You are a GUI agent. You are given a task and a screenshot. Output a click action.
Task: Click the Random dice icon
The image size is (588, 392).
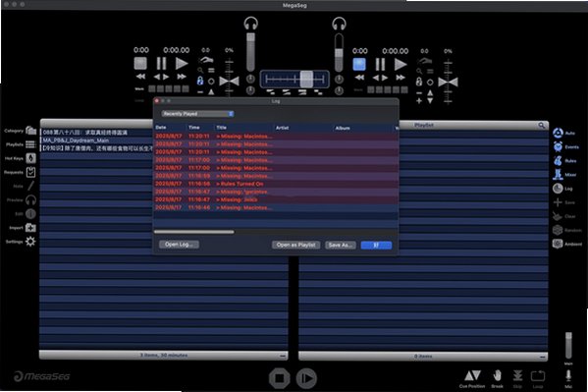(x=558, y=230)
